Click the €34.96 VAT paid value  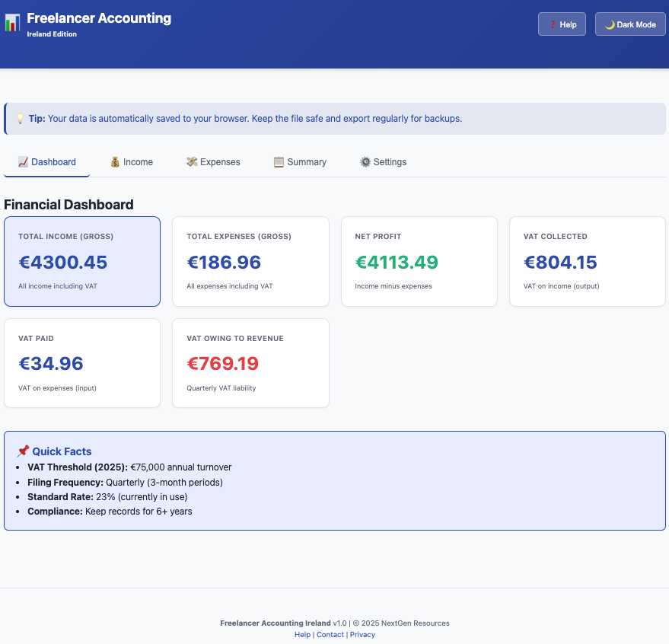pos(51,364)
